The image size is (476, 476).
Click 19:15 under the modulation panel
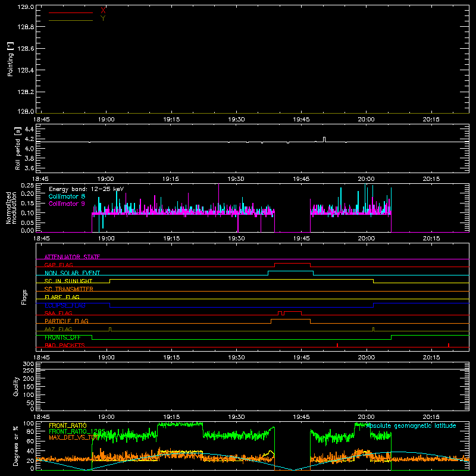pos(171,239)
